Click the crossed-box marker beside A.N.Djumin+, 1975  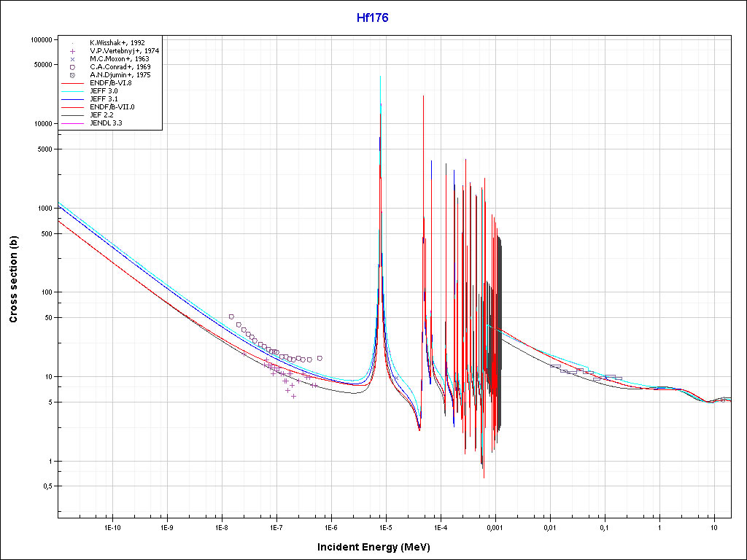pos(73,75)
